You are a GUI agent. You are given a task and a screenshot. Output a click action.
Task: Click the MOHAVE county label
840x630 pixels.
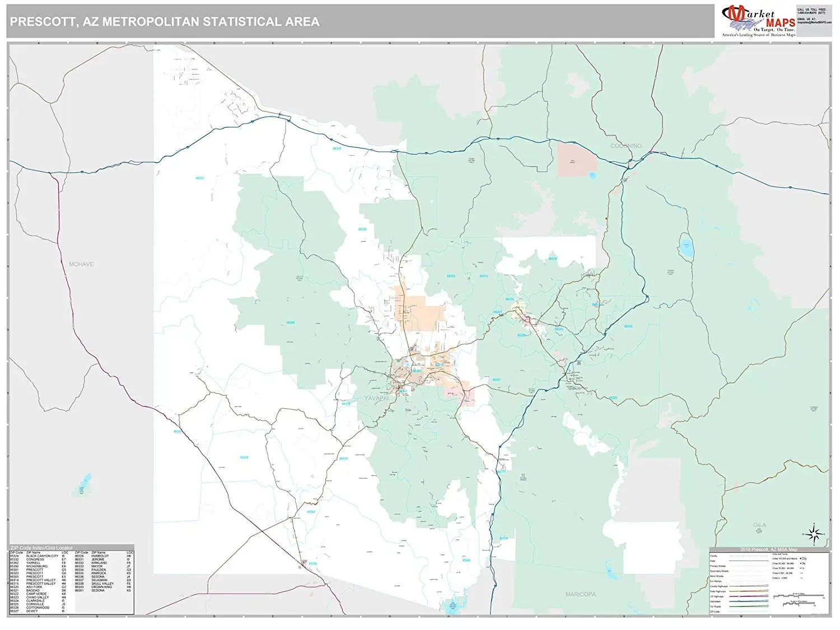81,264
